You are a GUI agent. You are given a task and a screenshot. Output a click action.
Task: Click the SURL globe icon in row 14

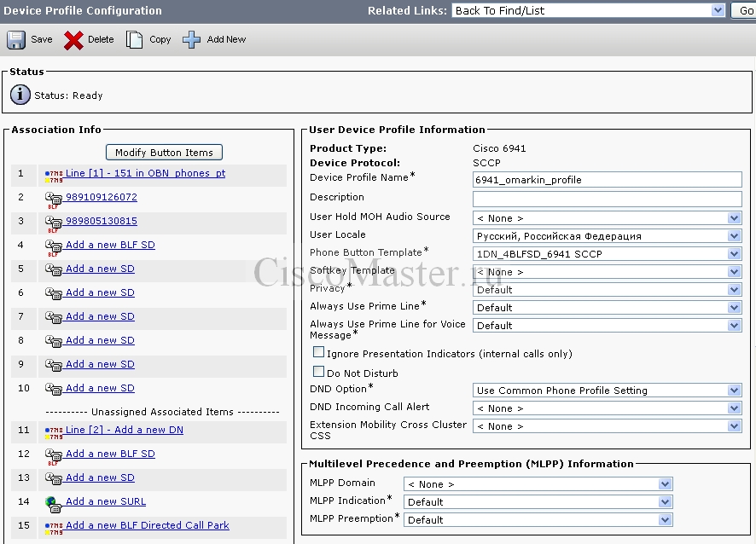click(54, 505)
